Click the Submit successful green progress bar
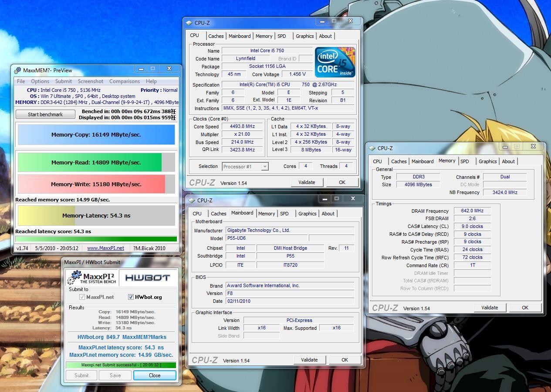 tap(121, 365)
